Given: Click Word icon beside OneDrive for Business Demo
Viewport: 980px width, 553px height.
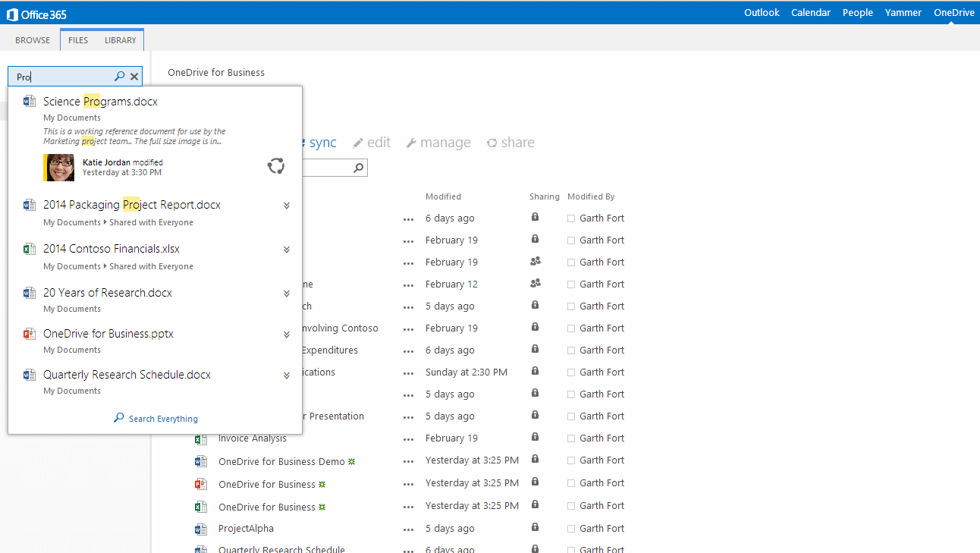Looking at the screenshot, I should (x=201, y=461).
